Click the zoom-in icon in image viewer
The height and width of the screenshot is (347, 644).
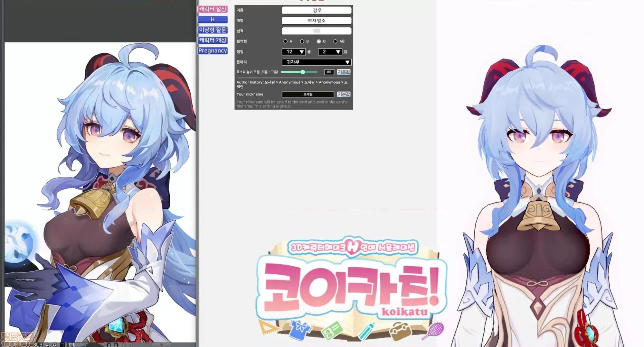[54, 344]
